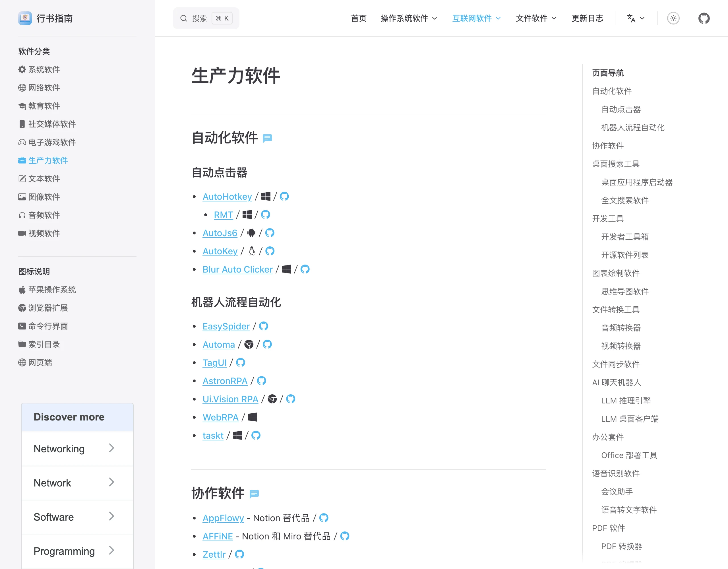Click 浏览器扩展 in the icon legend

43,308
